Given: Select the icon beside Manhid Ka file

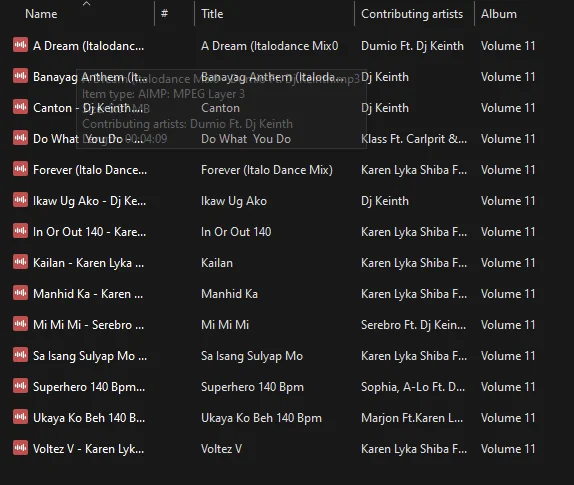Looking at the screenshot, I should 20,293.
